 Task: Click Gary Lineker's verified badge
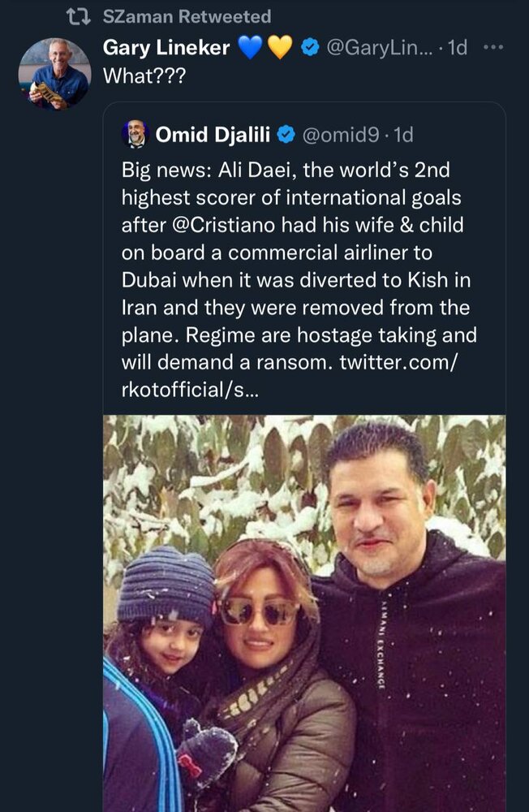(x=309, y=49)
